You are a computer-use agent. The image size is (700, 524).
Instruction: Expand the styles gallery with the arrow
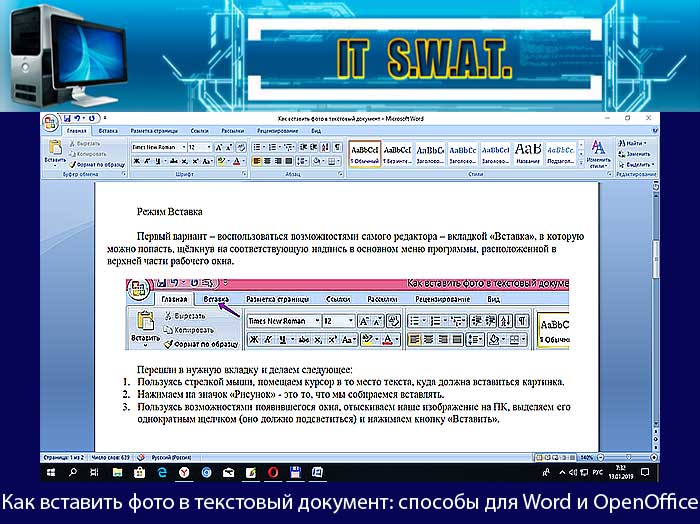[x=581, y=164]
